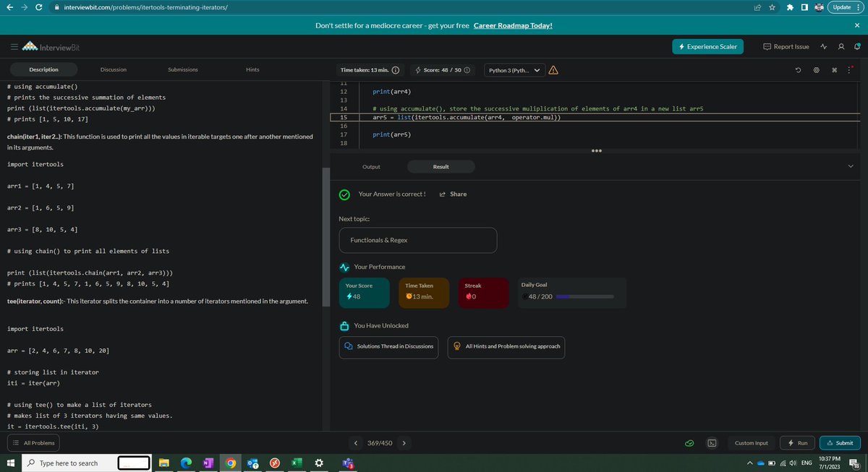This screenshot has height=472, width=868.
Task: Go to previous problem arrow
Action: coord(356,442)
